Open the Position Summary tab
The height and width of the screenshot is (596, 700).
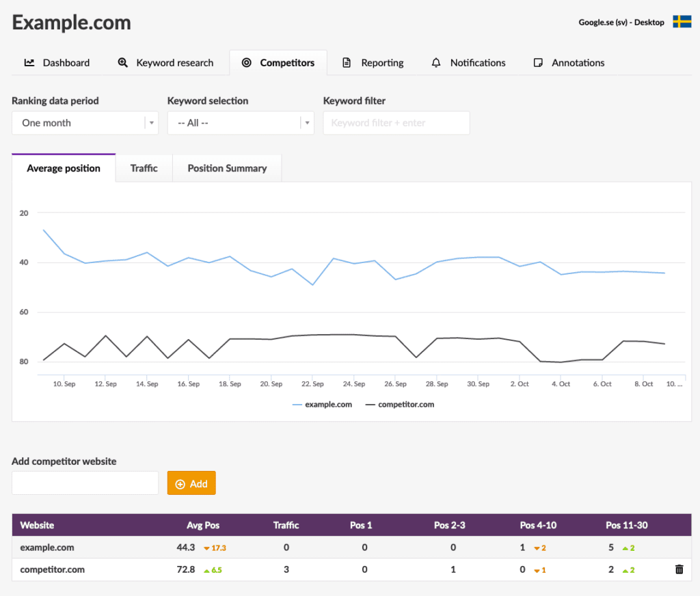tap(227, 168)
